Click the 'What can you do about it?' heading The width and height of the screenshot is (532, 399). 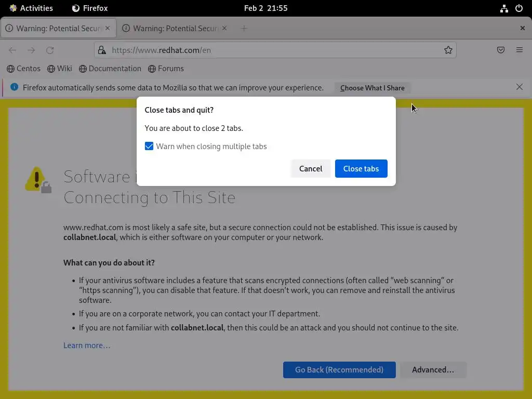point(109,263)
